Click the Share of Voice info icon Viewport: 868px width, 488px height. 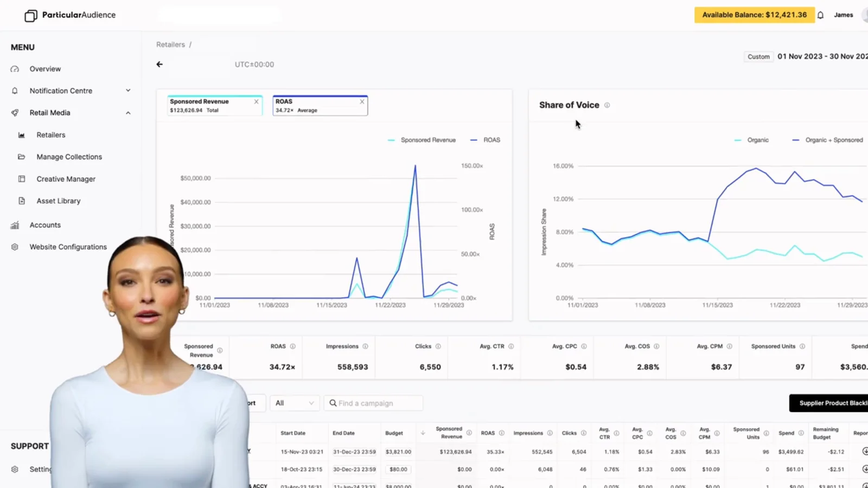607,105
